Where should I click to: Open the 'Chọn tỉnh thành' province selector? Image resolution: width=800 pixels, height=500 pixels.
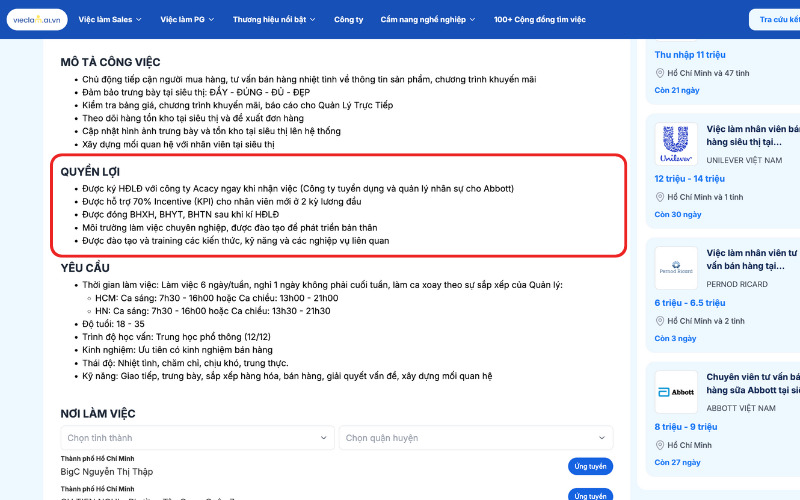[x=197, y=438]
